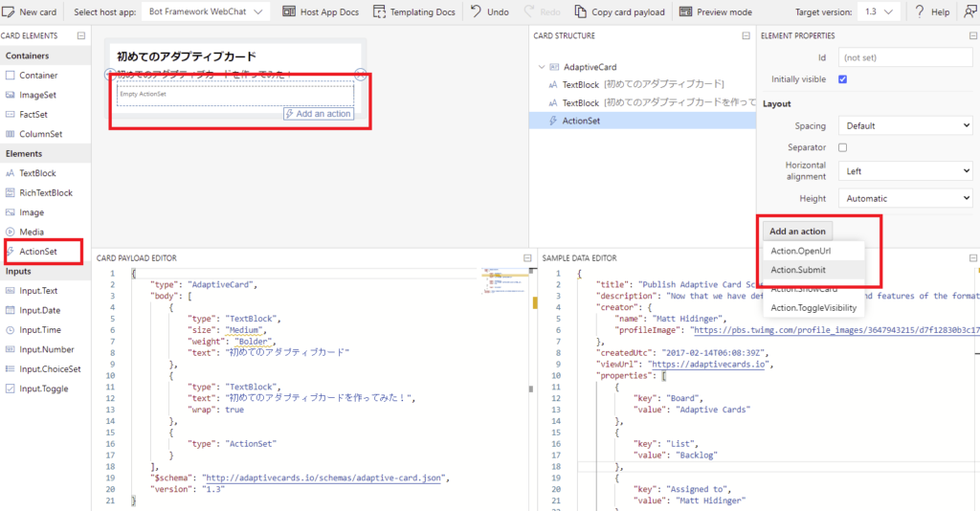Open the adaptive-card.json schema link
This screenshot has width=980, height=511.
325,478
